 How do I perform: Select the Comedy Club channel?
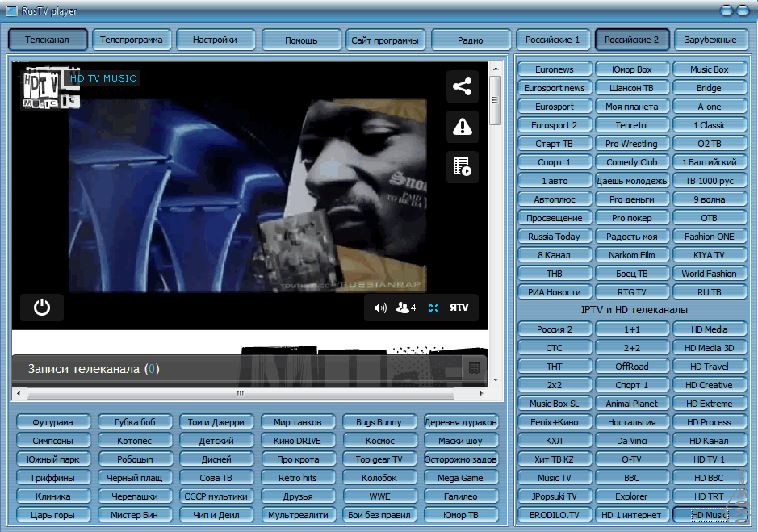632,162
